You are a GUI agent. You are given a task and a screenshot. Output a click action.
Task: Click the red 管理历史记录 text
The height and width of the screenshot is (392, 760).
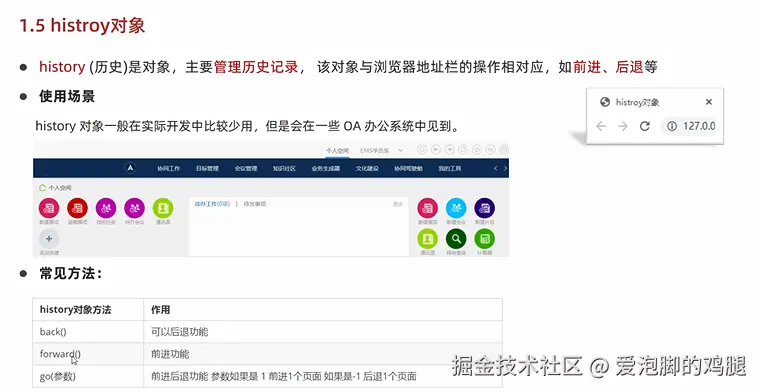[256, 67]
